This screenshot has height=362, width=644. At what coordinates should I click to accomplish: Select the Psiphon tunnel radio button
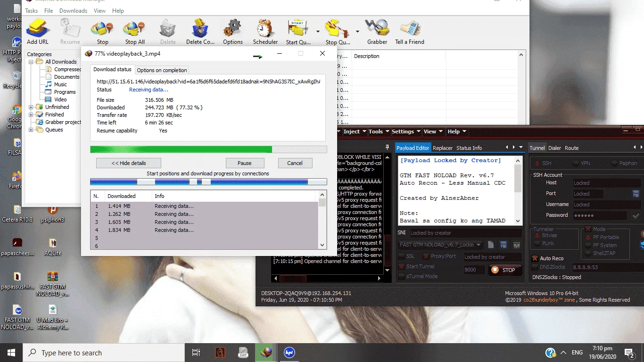tap(614, 163)
